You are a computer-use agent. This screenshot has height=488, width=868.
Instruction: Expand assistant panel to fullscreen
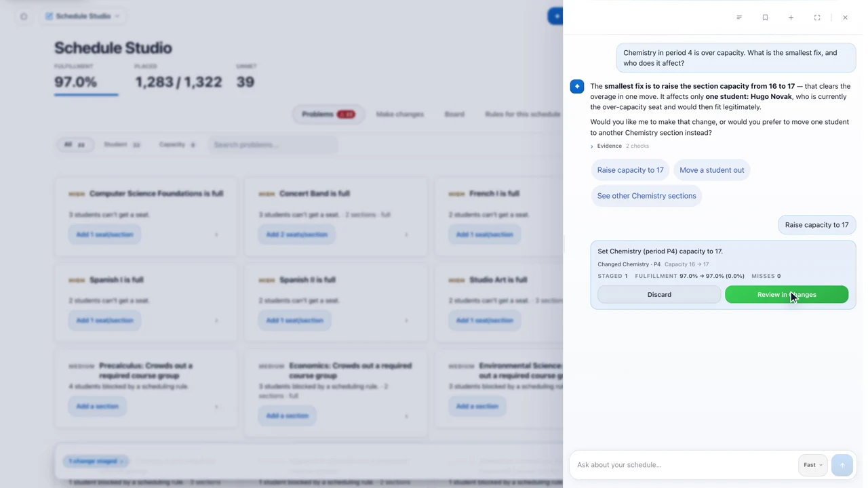(x=817, y=18)
